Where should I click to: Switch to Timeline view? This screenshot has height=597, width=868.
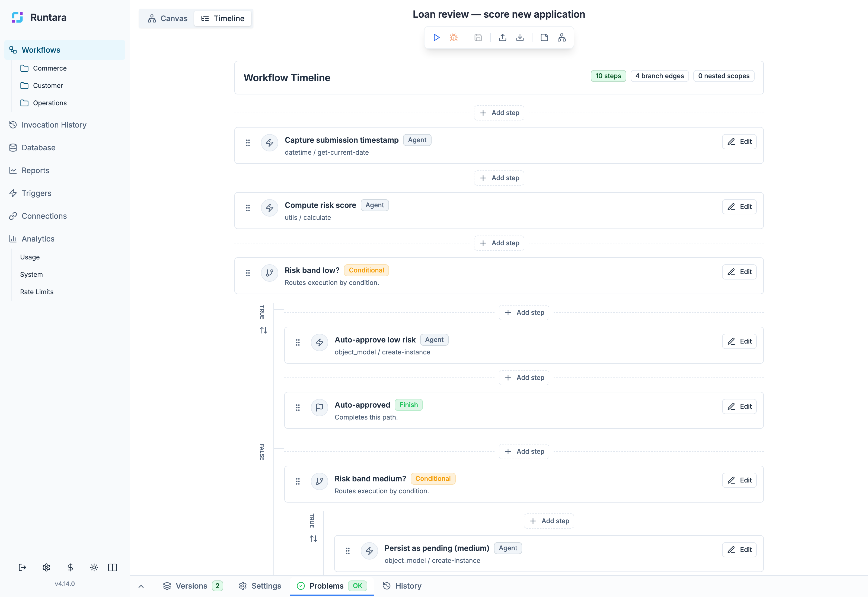(223, 18)
